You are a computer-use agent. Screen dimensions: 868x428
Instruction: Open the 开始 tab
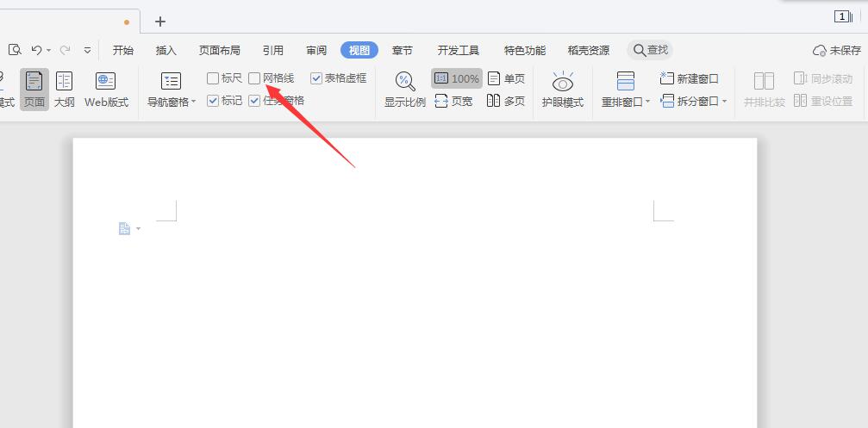[x=123, y=50]
